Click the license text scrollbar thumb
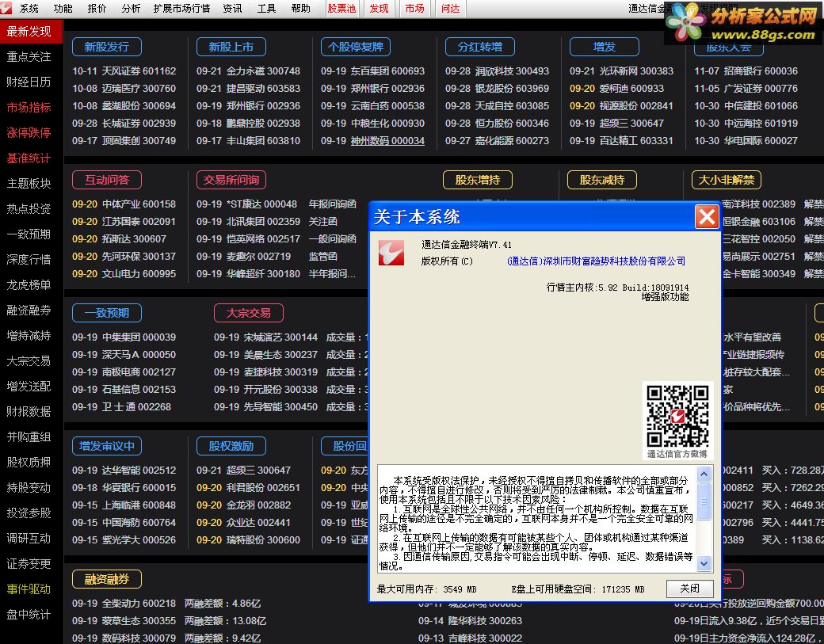This screenshot has width=824, height=644. point(704,501)
